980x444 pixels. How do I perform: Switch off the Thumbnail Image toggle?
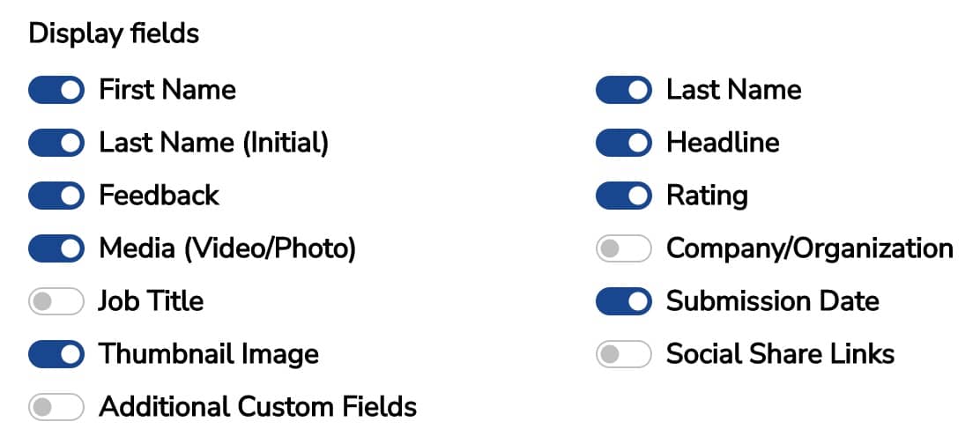(56, 354)
